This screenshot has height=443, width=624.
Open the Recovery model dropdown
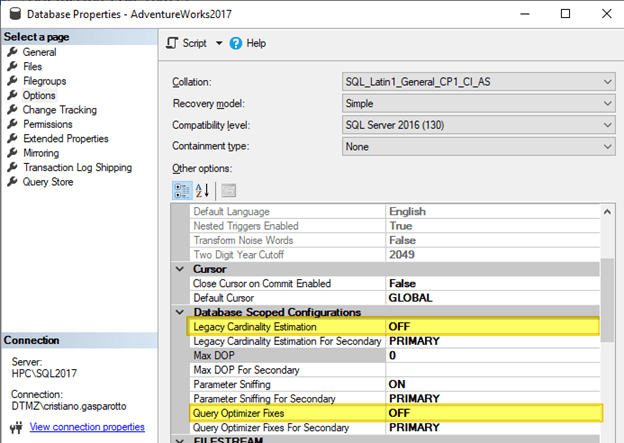pos(478,103)
